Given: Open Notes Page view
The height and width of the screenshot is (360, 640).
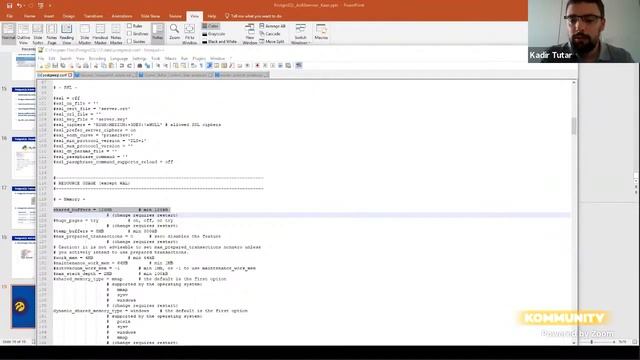Looking at the screenshot, I should [51, 34].
